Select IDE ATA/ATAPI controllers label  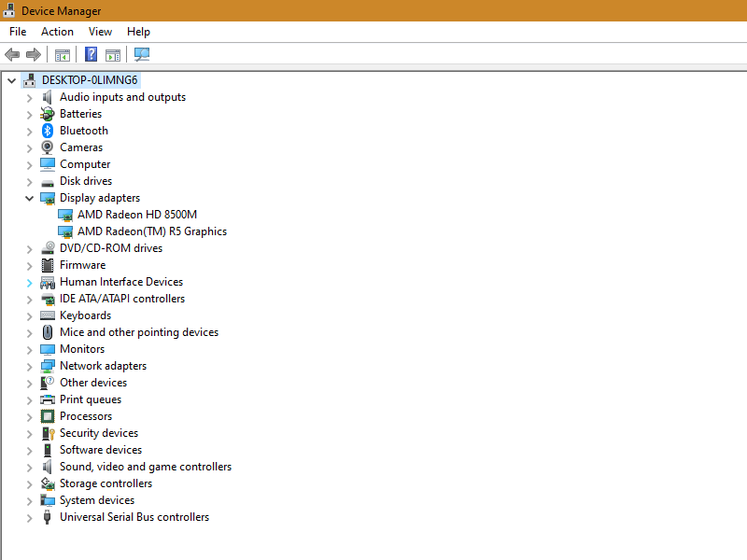pyautogui.click(x=122, y=298)
